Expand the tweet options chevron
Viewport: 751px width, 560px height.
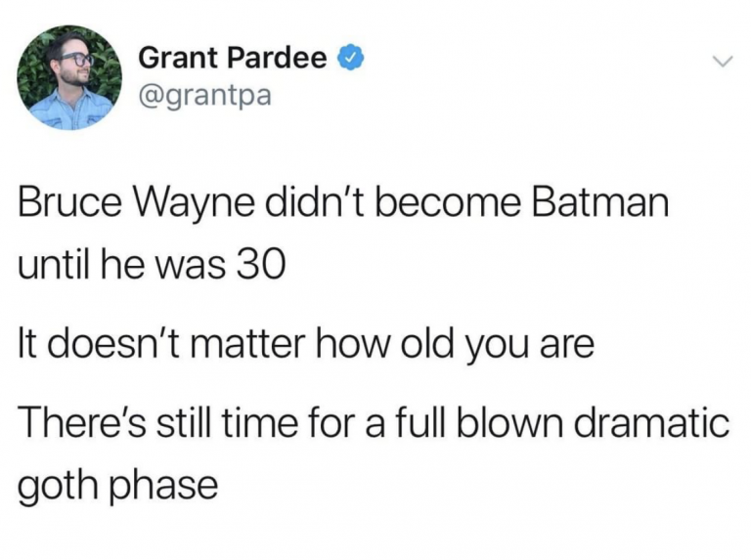coord(722,62)
